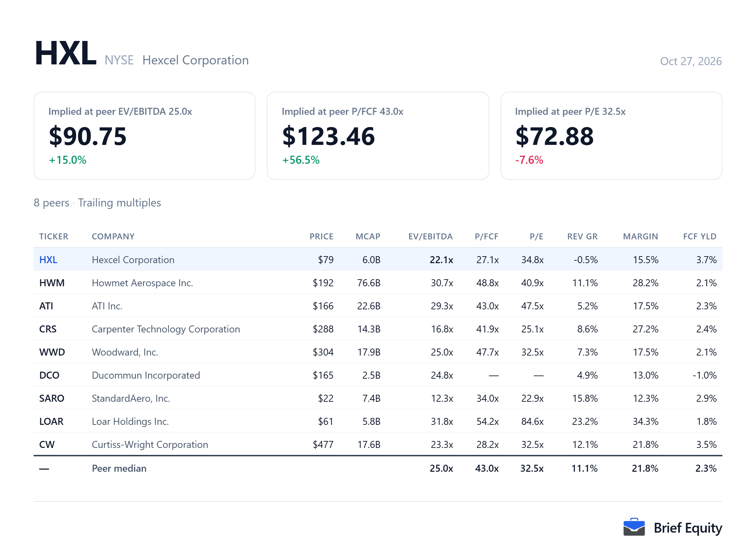The image size is (756, 555).
Task: Click the -7.6% downside figure
Action: 529,160
